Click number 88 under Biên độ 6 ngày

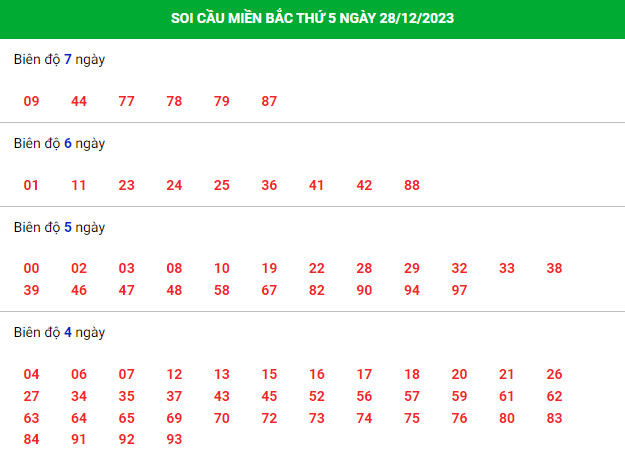[x=412, y=185]
